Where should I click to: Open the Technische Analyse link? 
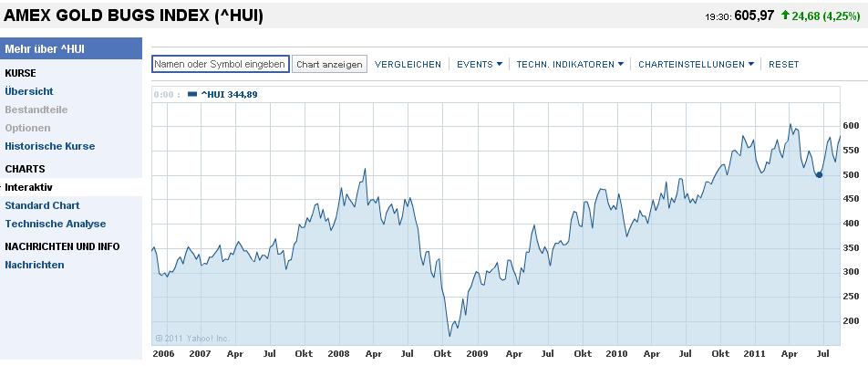[56, 224]
